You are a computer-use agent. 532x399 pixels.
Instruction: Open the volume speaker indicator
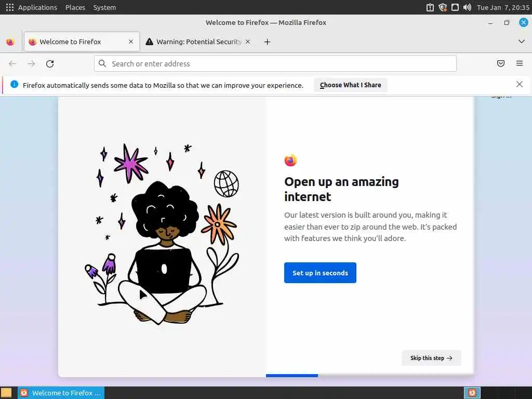click(467, 7)
